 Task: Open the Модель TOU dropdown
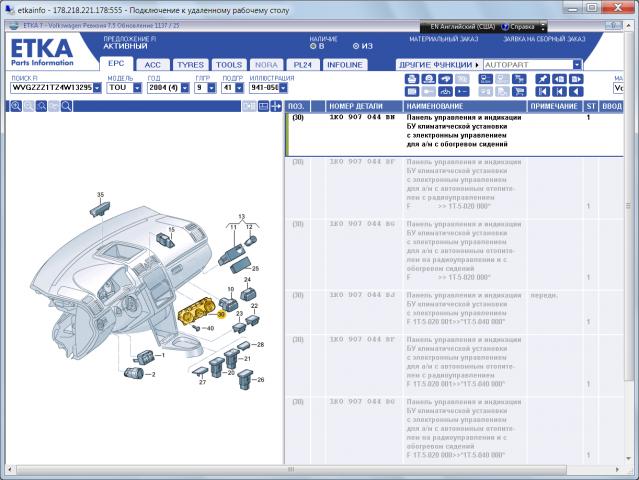(137, 88)
